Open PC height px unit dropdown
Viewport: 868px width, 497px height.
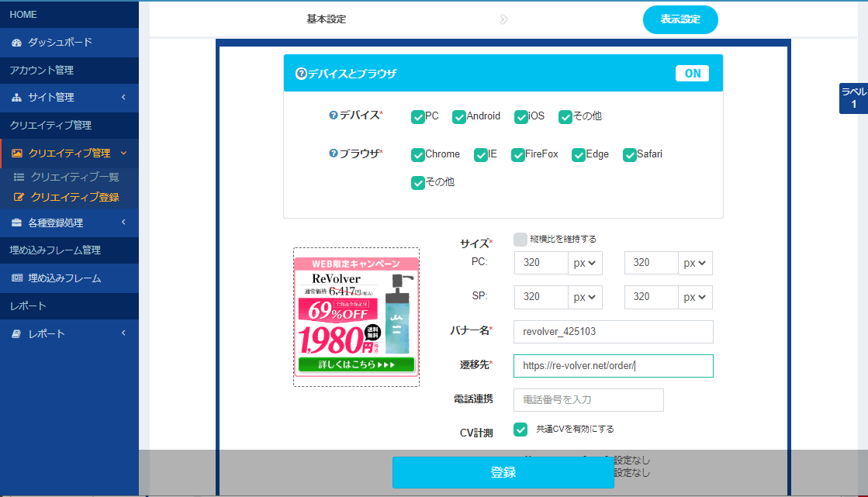pyautogui.click(x=695, y=264)
